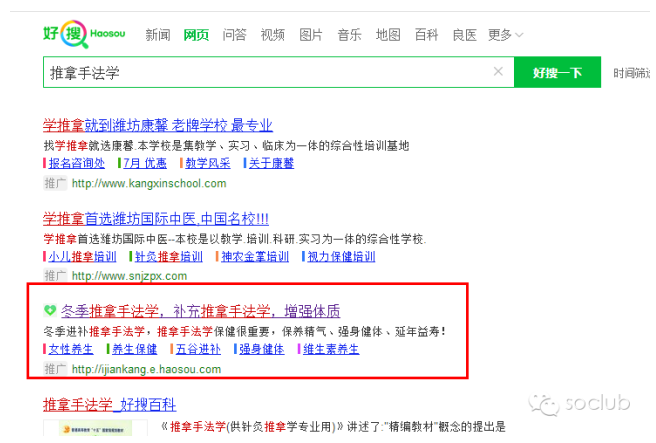Click the green heart icon beside the winter massage result

pos(51,311)
